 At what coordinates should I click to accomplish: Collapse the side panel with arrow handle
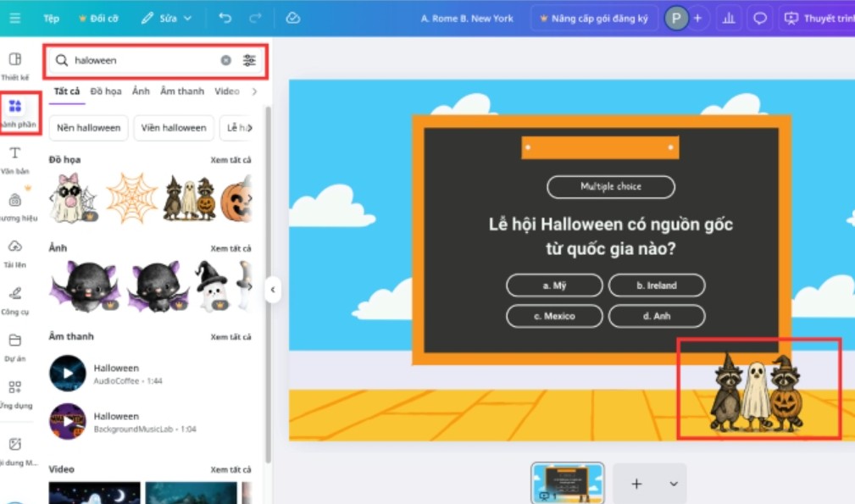click(x=272, y=290)
